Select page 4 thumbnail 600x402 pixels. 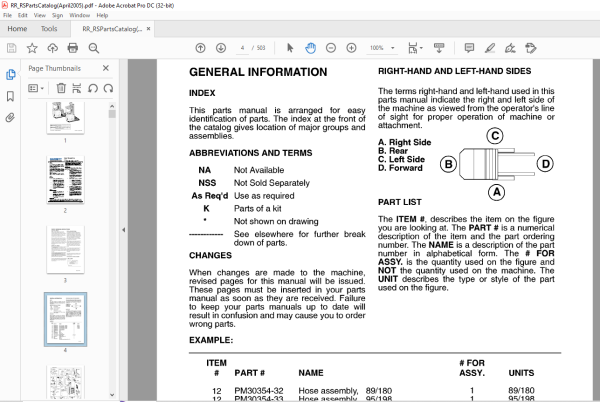(x=65, y=319)
